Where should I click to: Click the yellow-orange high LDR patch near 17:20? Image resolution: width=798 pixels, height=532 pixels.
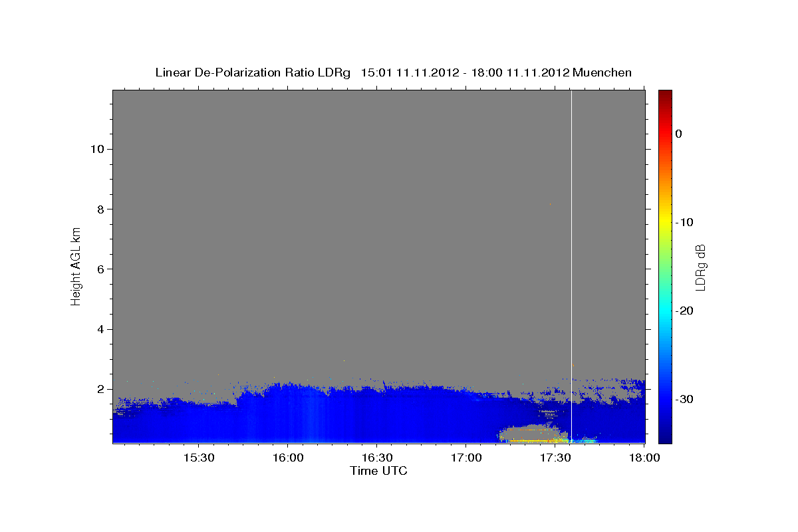click(x=535, y=440)
